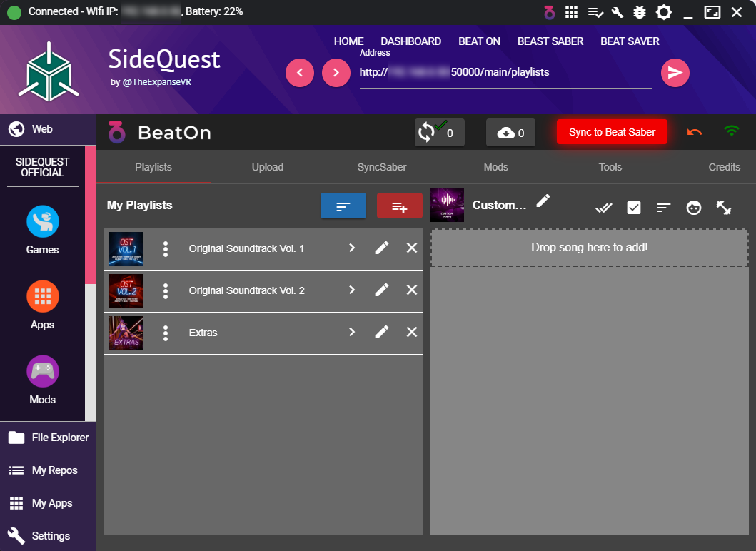Viewport: 756px width, 551px height.
Task: Edit the Original Soundtrack Vol. 1 playlist
Action: point(382,248)
